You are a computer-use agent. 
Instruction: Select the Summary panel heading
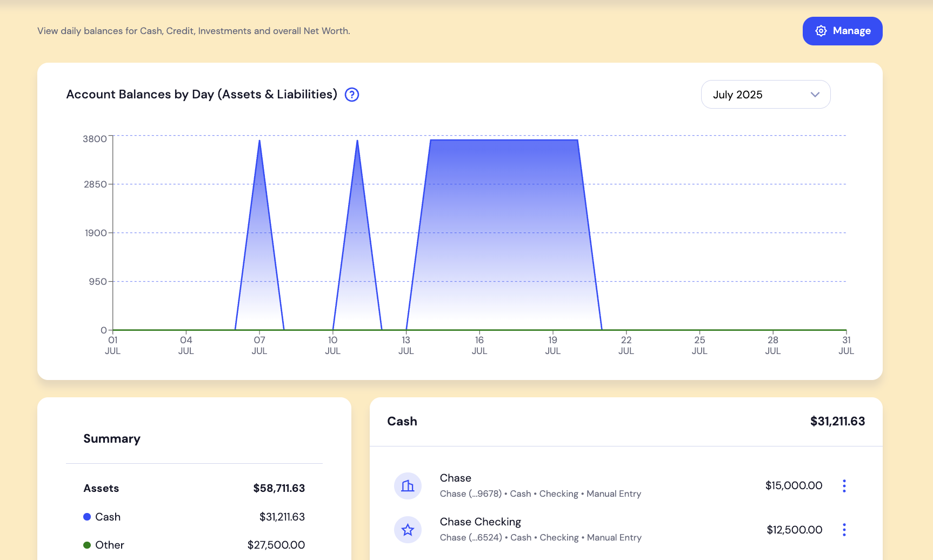click(111, 438)
